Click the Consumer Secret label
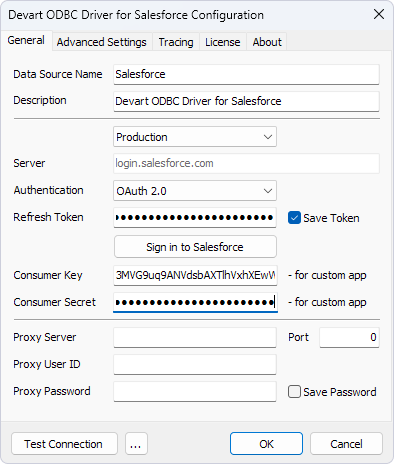Screen dimensions: 394x464 (x=54, y=302)
